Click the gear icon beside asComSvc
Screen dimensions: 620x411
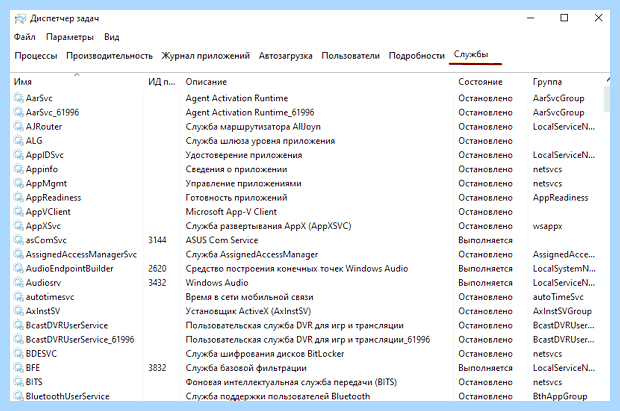(18, 240)
